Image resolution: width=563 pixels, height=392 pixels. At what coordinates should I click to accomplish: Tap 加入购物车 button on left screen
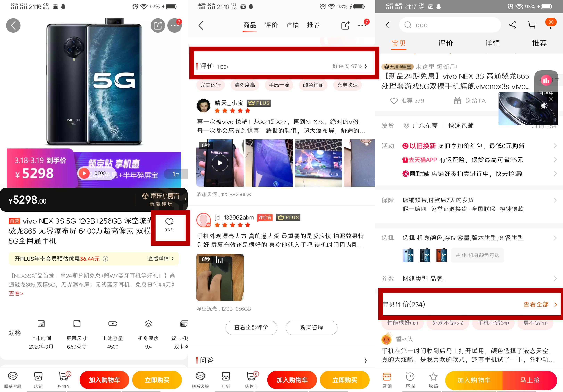tap(104, 380)
